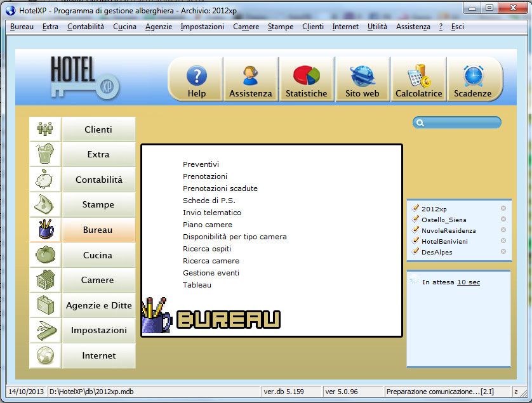
Task: Remove DesAlpes archive with its x icon
Action: (x=503, y=251)
